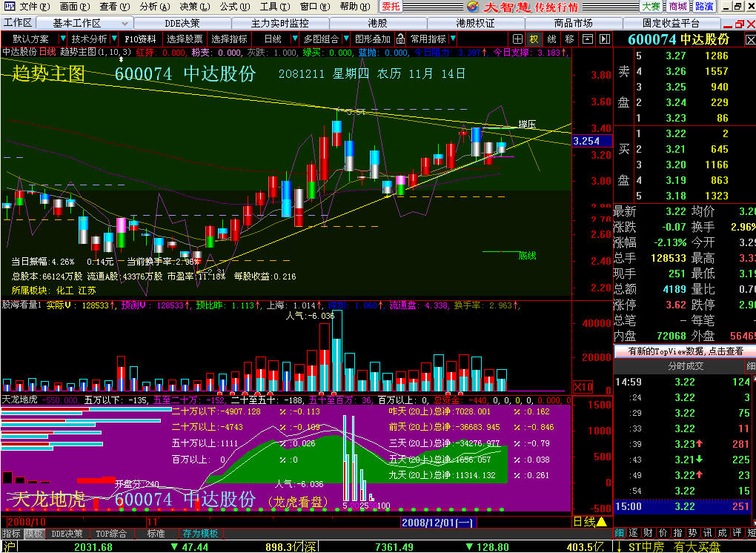Image resolution: width=756 pixels, height=553 pixels.
Task: Click the 大智慧 logo emblem
Action: (x=474, y=7)
